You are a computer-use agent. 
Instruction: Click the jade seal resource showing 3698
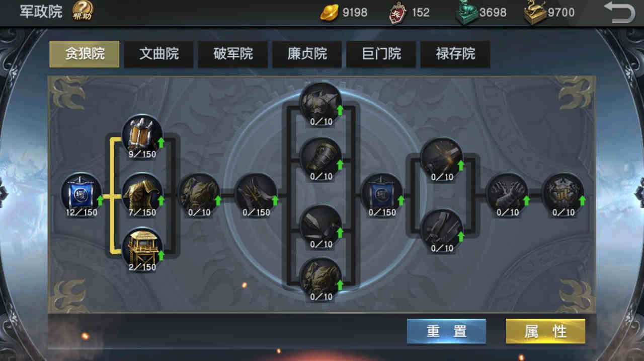pos(480,13)
